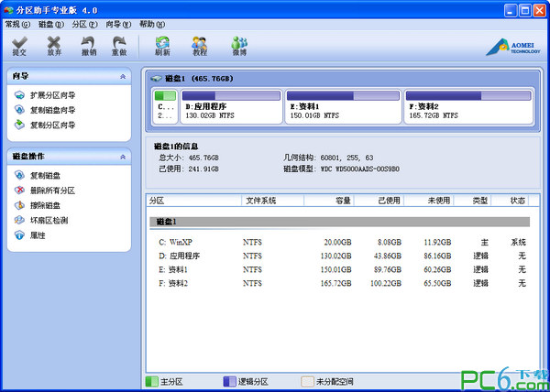Click the 提交 (Apply) checkmark toolbar icon

coord(19,43)
